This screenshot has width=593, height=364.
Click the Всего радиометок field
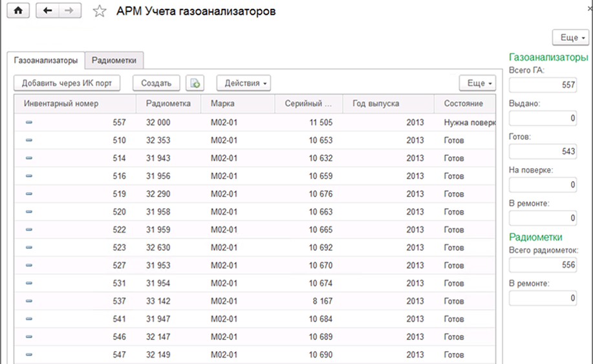(x=542, y=264)
